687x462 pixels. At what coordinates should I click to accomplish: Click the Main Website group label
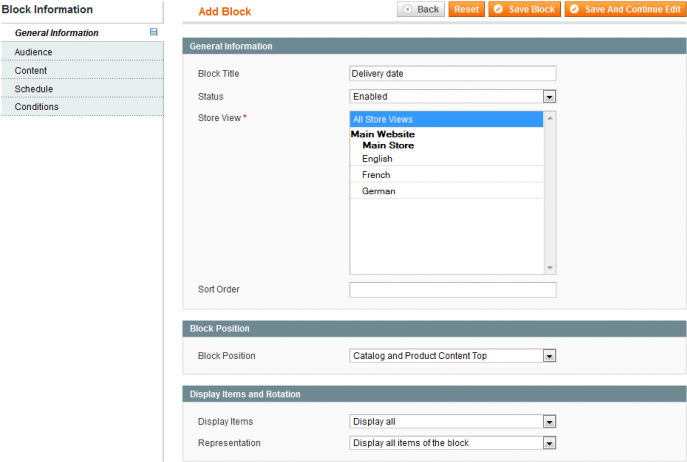(x=382, y=134)
